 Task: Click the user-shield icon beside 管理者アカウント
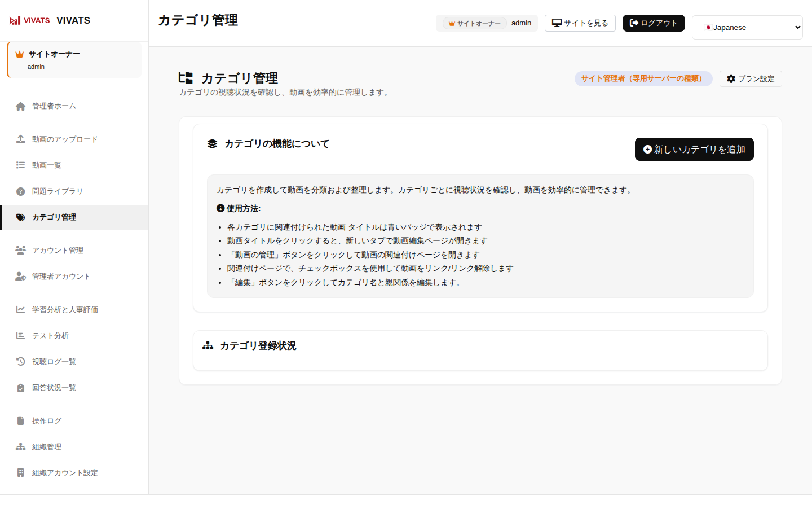(21, 277)
